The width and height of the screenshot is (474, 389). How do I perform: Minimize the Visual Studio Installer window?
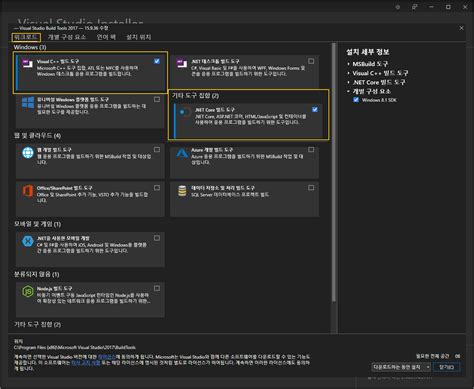tap(431, 7)
